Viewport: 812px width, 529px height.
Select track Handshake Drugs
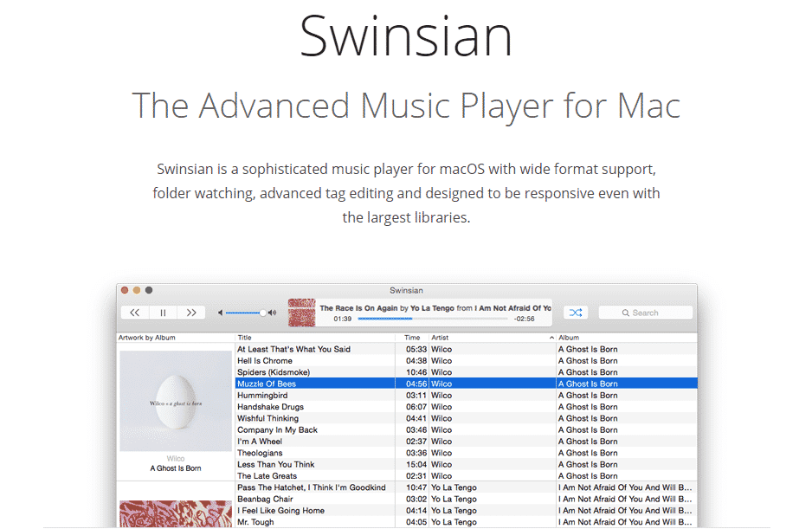466,407
